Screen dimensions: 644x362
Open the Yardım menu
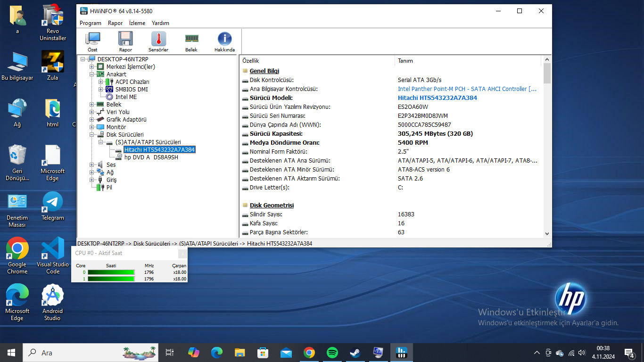(160, 23)
